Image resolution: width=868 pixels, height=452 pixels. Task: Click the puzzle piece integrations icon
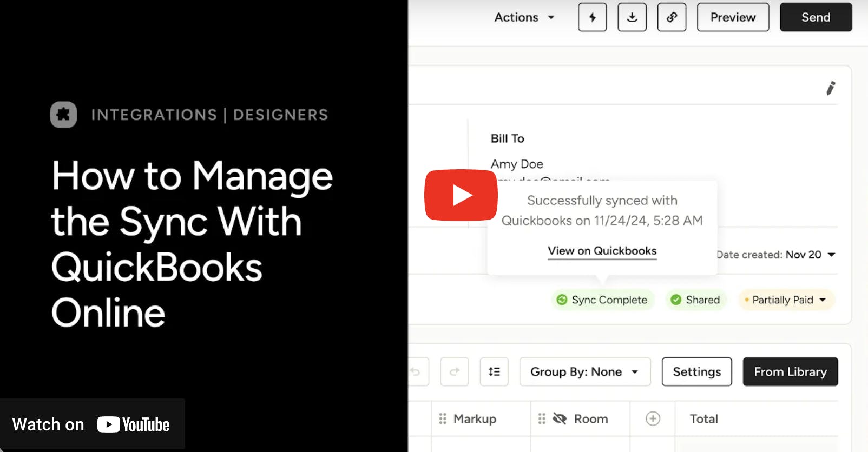(x=63, y=115)
